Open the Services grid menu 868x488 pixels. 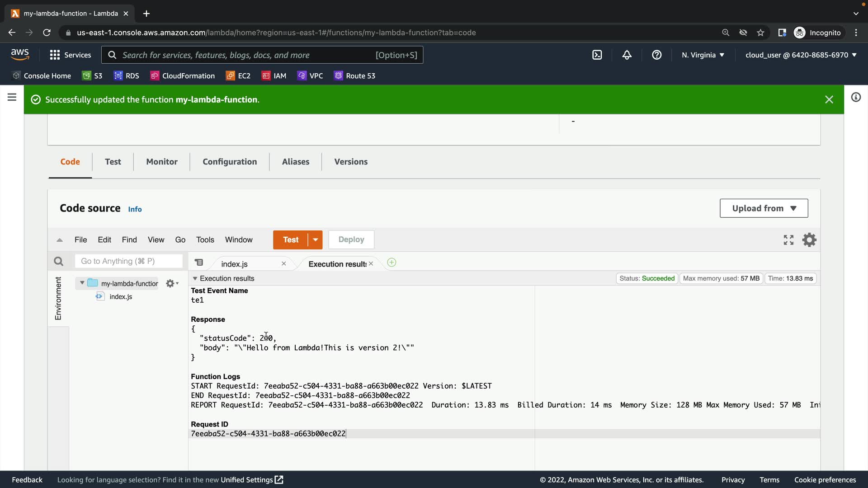point(55,55)
